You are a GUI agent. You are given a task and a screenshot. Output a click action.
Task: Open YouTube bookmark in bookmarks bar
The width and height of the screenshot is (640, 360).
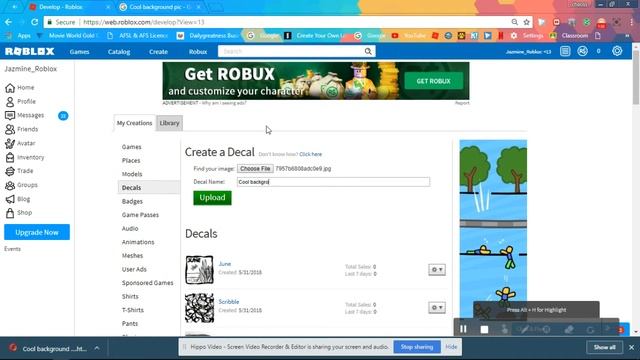409,36
